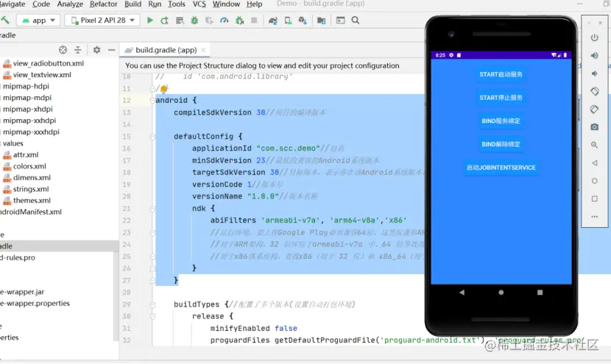The image size is (611, 364).
Task: Take emulator screenshot with camera icon
Action: pyautogui.click(x=594, y=127)
